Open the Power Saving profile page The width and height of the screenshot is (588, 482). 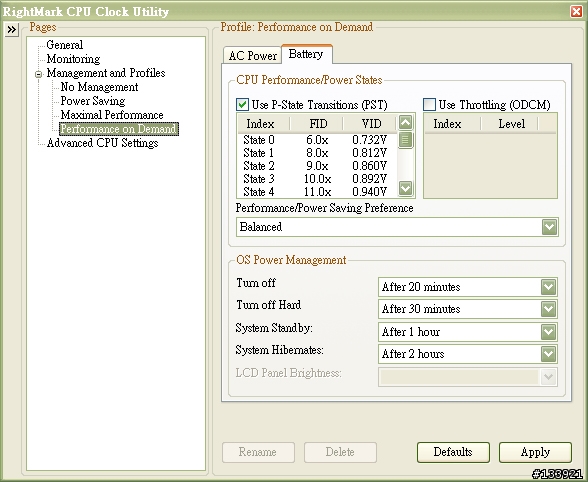point(93,101)
